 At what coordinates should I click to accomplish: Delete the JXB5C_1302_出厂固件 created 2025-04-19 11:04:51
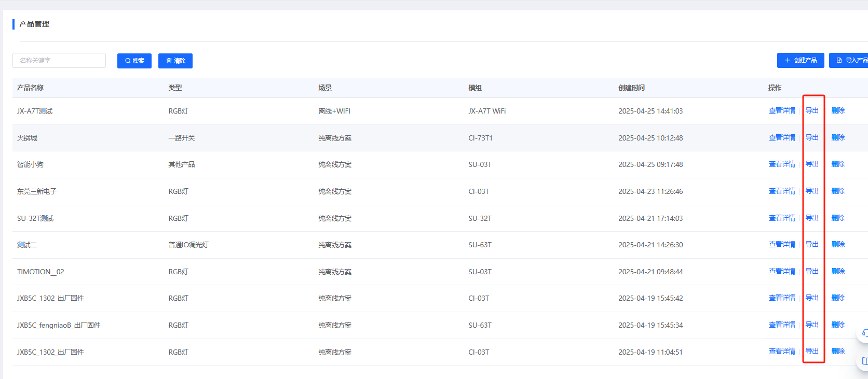838,352
